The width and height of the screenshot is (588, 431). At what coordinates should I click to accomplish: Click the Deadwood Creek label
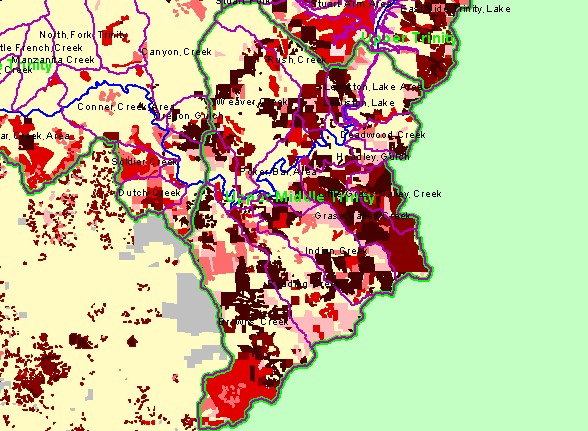click(x=383, y=135)
